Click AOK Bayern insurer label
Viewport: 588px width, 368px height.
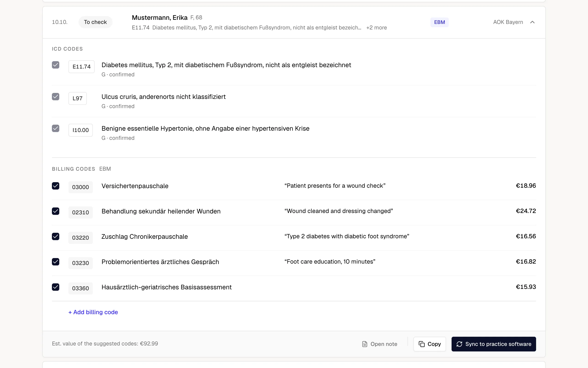(508, 22)
